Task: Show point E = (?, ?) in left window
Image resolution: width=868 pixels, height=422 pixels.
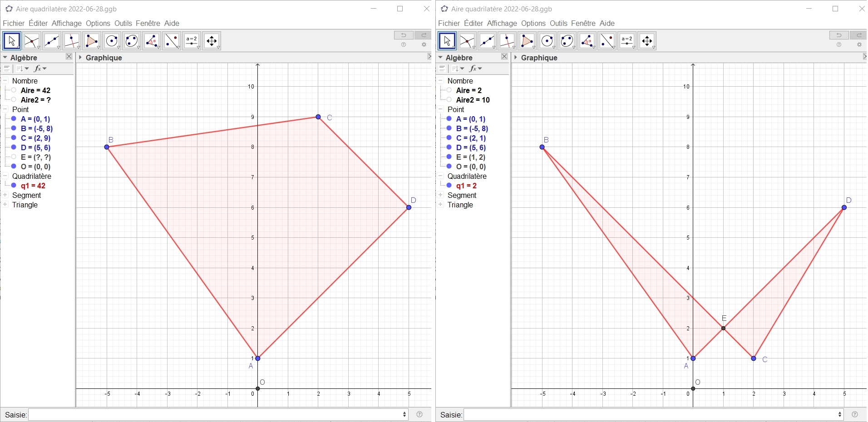Action: click(14, 157)
